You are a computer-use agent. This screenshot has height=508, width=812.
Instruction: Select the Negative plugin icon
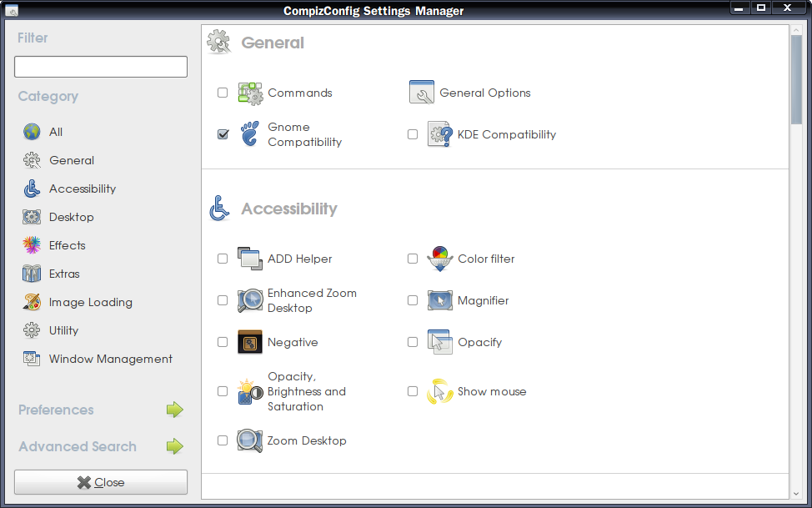point(249,342)
